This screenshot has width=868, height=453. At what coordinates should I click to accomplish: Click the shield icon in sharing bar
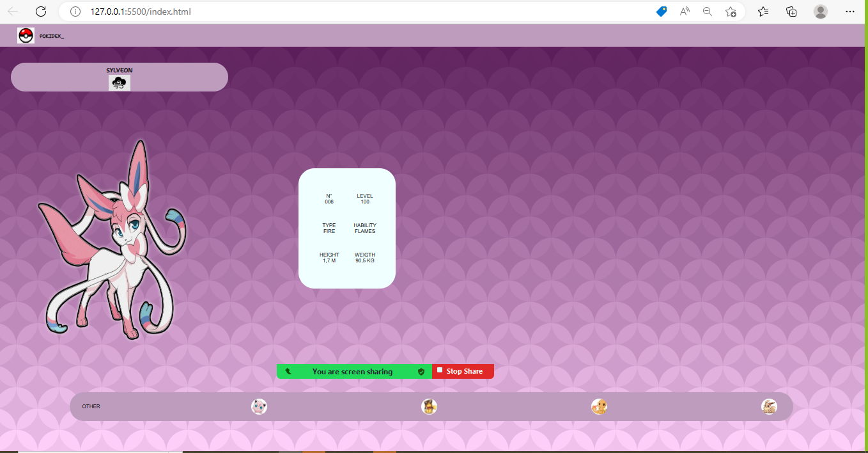coord(421,371)
